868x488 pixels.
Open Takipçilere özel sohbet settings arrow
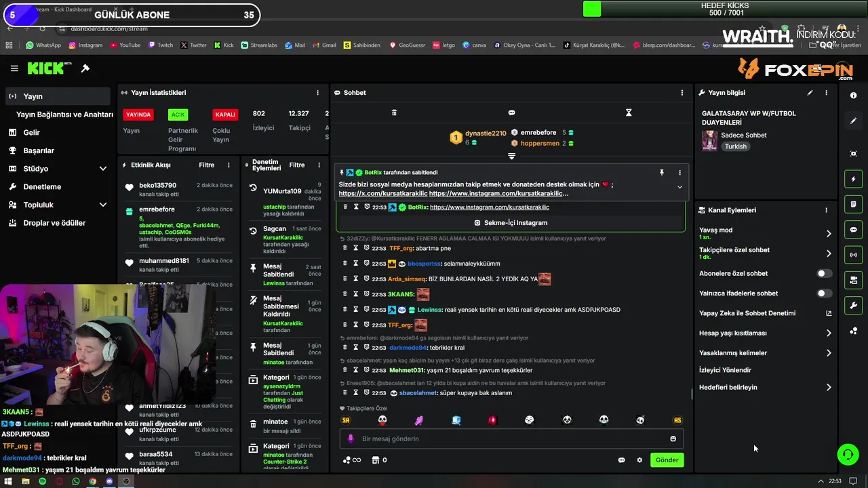coord(829,253)
